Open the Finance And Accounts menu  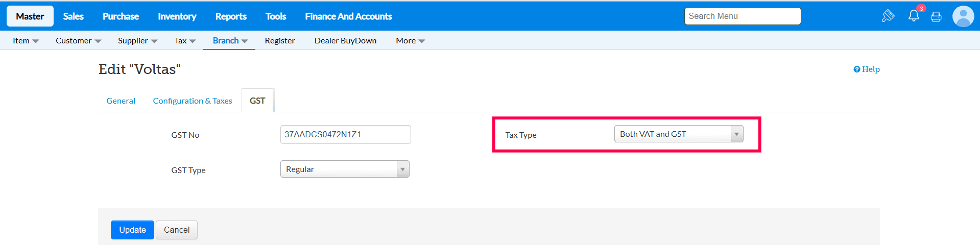pos(348,16)
